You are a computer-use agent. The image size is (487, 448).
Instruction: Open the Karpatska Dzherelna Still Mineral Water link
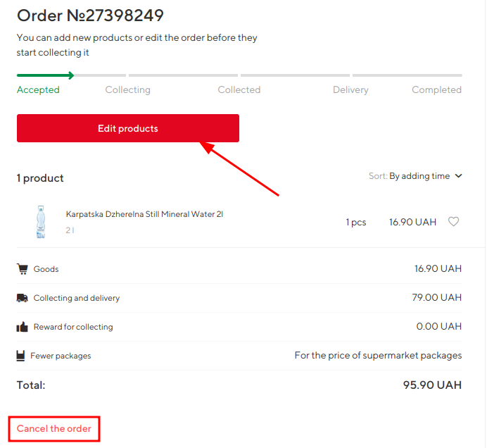pos(144,214)
